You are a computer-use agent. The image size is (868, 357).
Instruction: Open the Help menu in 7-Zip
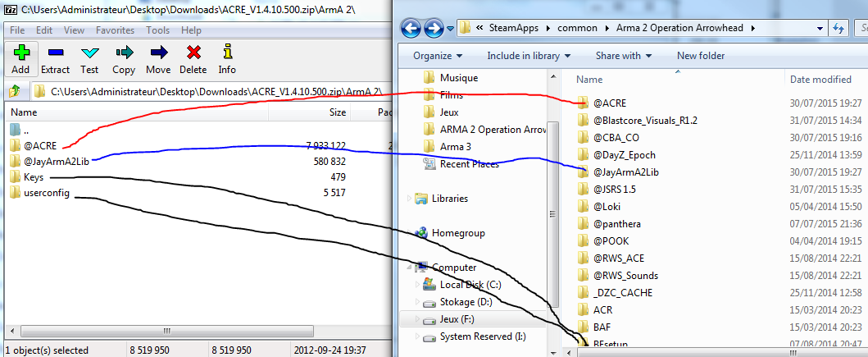(x=191, y=30)
